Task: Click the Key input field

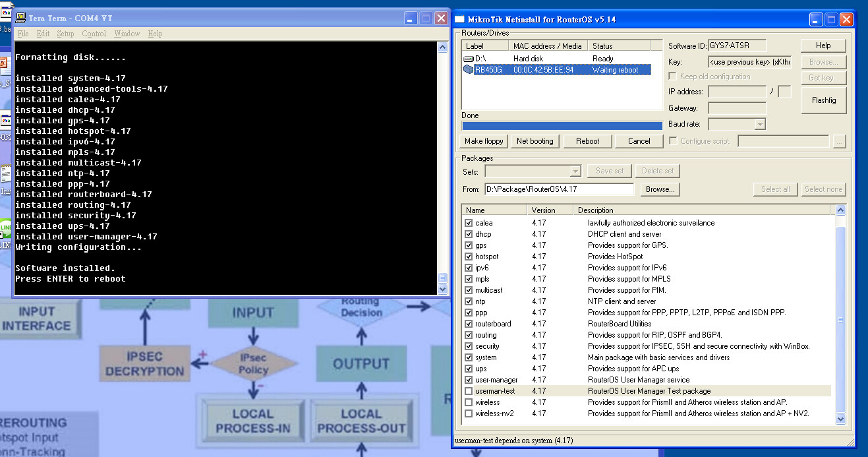Action: point(750,62)
